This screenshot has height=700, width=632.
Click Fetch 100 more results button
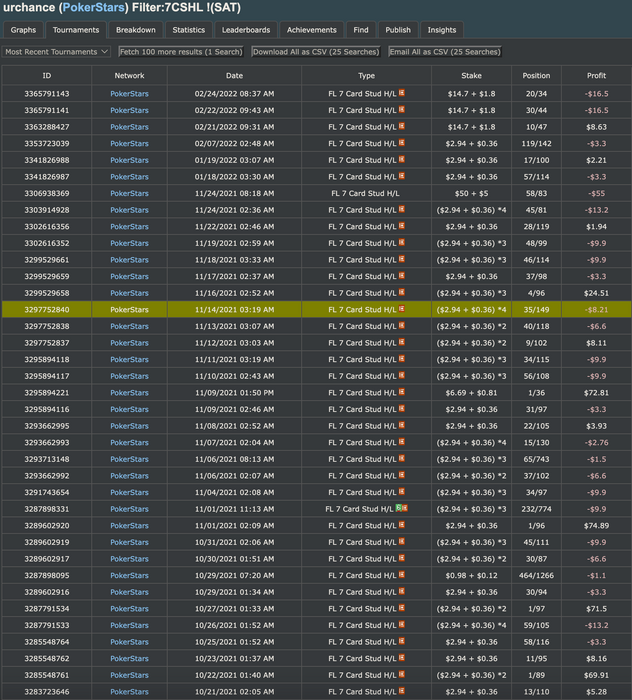tap(181, 52)
